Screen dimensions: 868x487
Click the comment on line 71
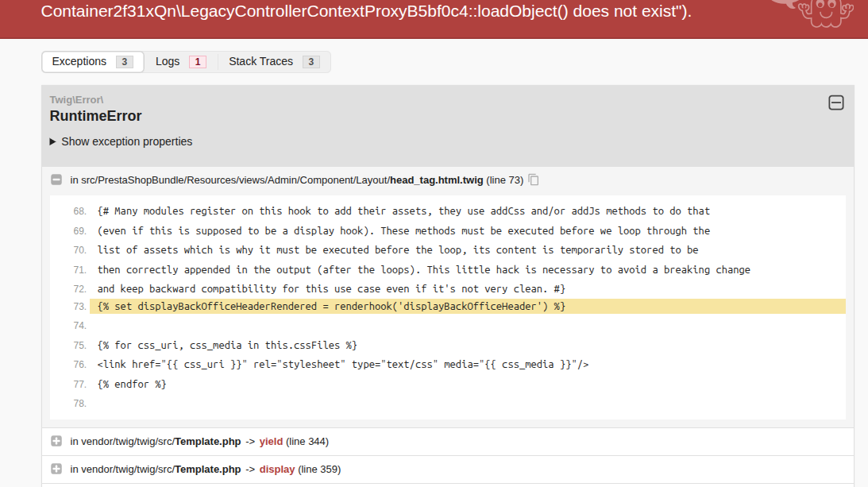pyautogui.click(x=424, y=270)
